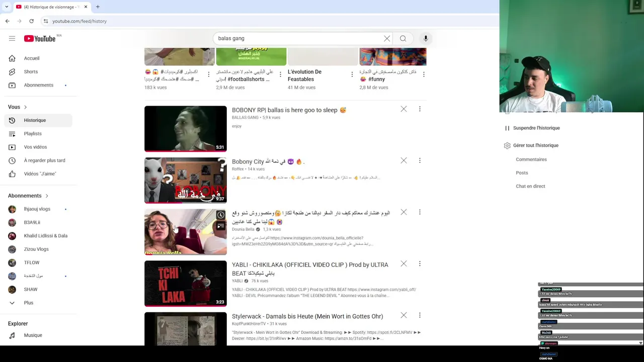
Task: Open title Stylerwack - Damals bis Heute
Action: tap(307, 316)
